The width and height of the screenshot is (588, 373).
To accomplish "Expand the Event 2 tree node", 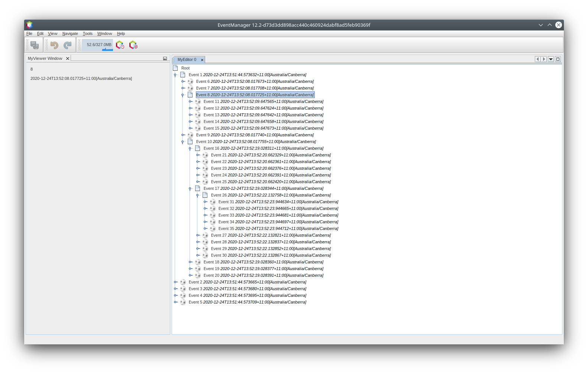I will tap(175, 282).
